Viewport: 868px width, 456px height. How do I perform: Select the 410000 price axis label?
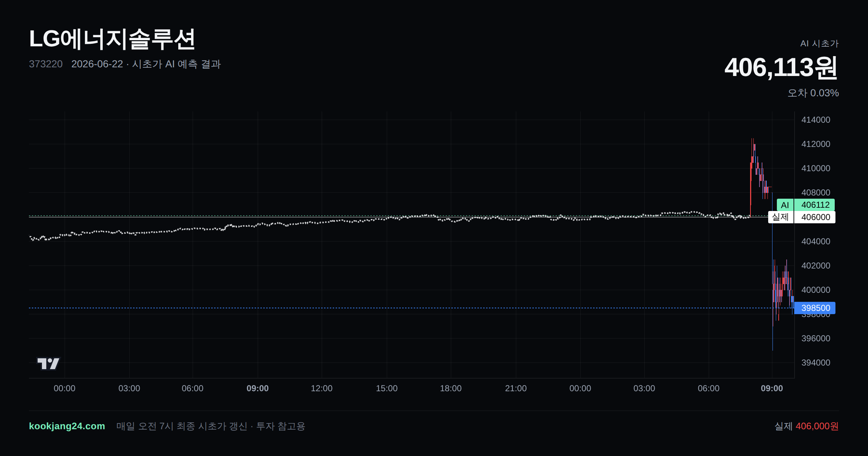coord(816,168)
